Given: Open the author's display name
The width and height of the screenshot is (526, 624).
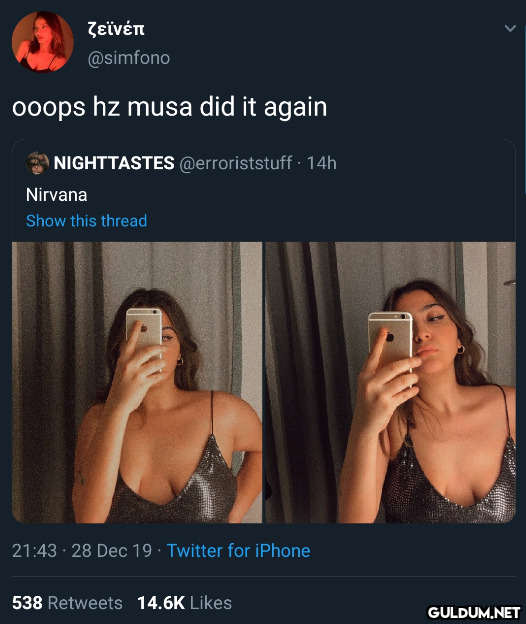Looking at the screenshot, I should (116, 29).
